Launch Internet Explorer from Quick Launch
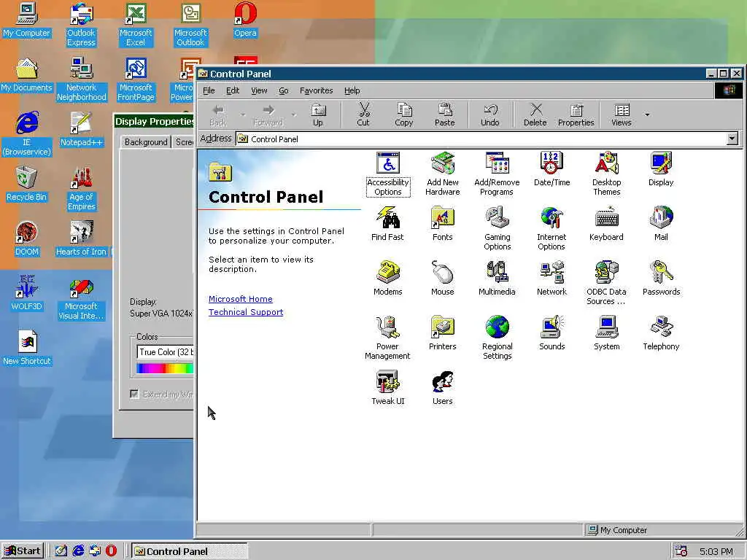The image size is (747, 560). 78,551
